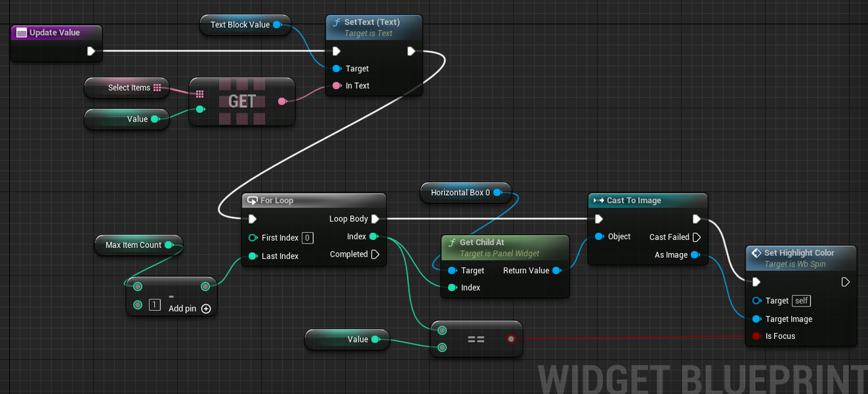Click the For Loop exec input pin

coord(252,219)
